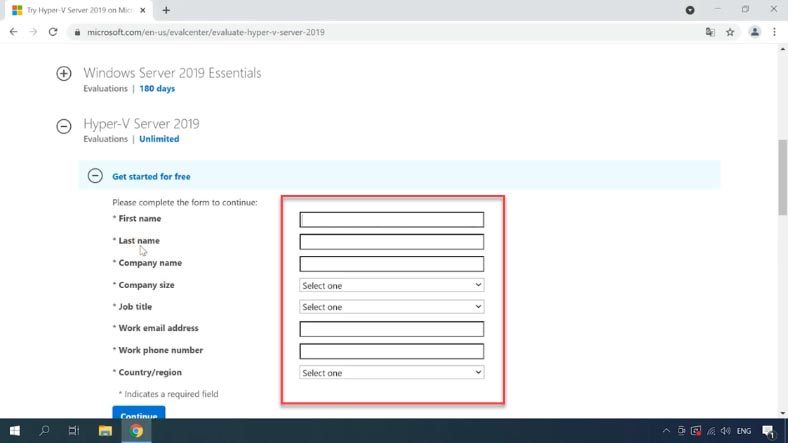Click the Unlimited evaluation link
This screenshot has height=443, width=788.
point(159,139)
